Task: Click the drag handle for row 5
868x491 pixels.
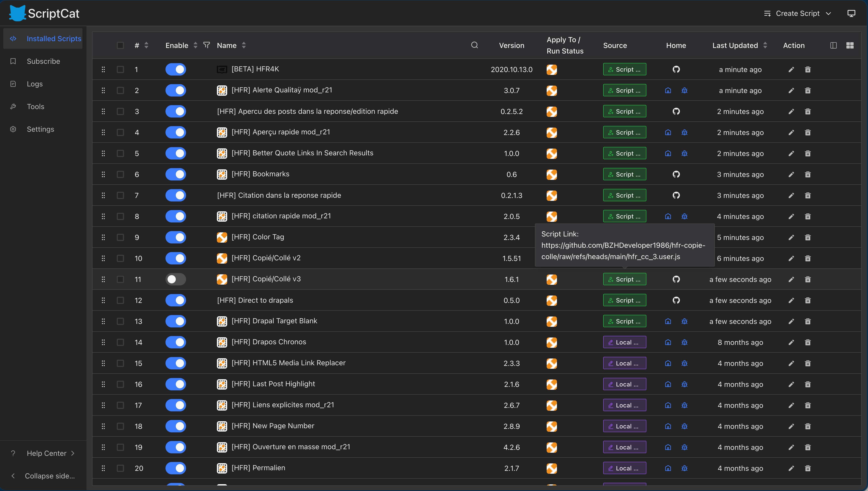Action: tap(103, 154)
